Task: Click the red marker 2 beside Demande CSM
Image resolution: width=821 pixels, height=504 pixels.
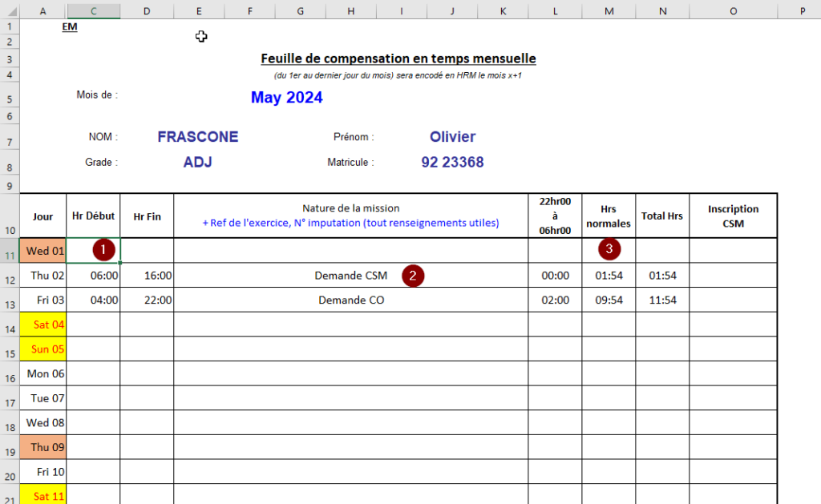Action: 413,275
